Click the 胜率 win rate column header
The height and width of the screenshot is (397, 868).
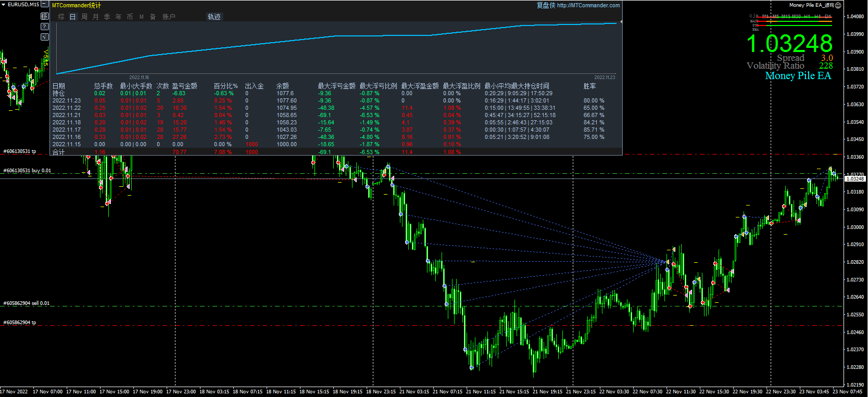coord(589,86)
